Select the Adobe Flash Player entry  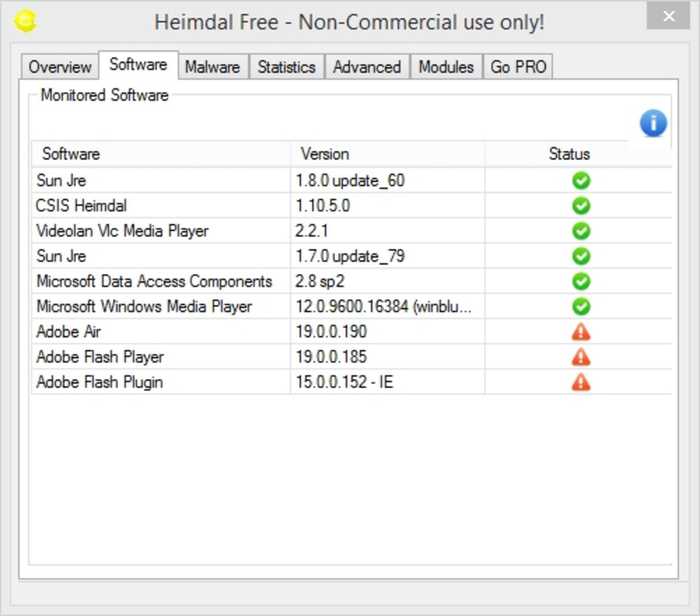tap(100, 357)
